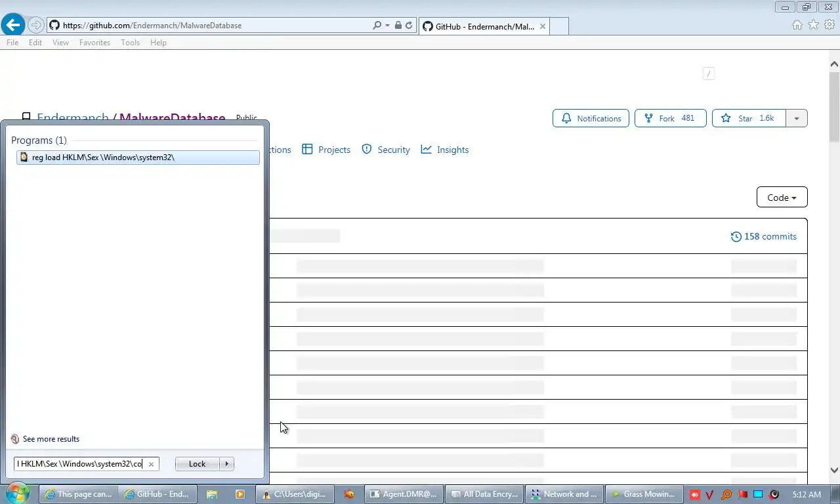This screenshot has height=504, width=840.
Task: Click the orange fish icon in taskbar
Action: pyautogui.click(x=349, y=494)
